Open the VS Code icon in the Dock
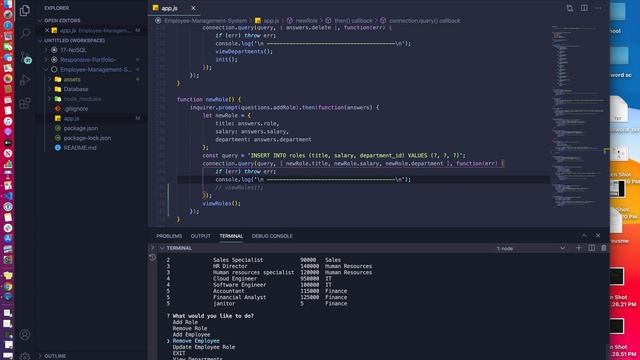This screenshot has height=360, width=640. pos(8,196)
